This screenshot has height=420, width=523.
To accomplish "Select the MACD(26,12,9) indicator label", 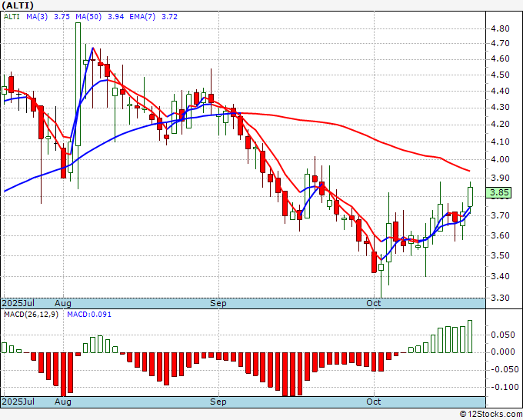I will (31, 315).
